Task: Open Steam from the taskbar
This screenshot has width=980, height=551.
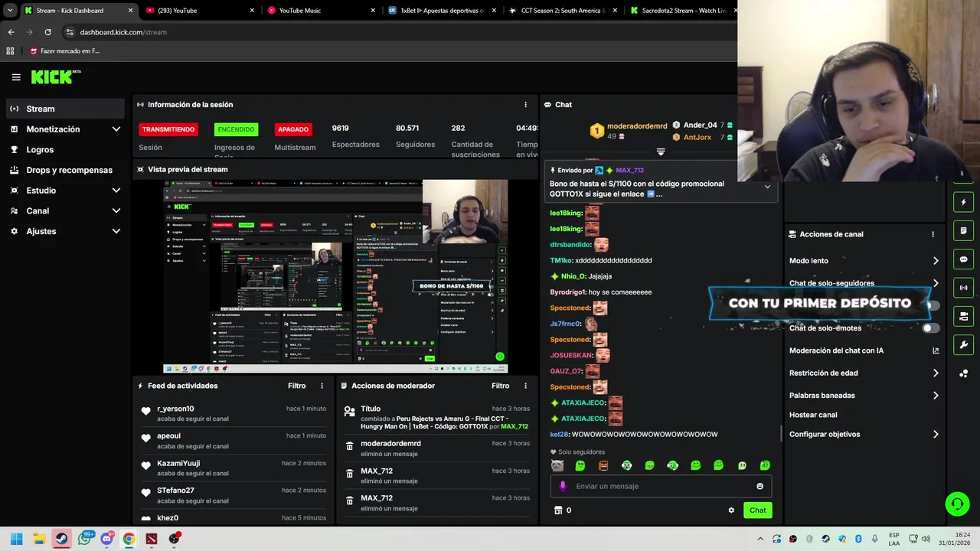Action: click(x=61, y=539)
